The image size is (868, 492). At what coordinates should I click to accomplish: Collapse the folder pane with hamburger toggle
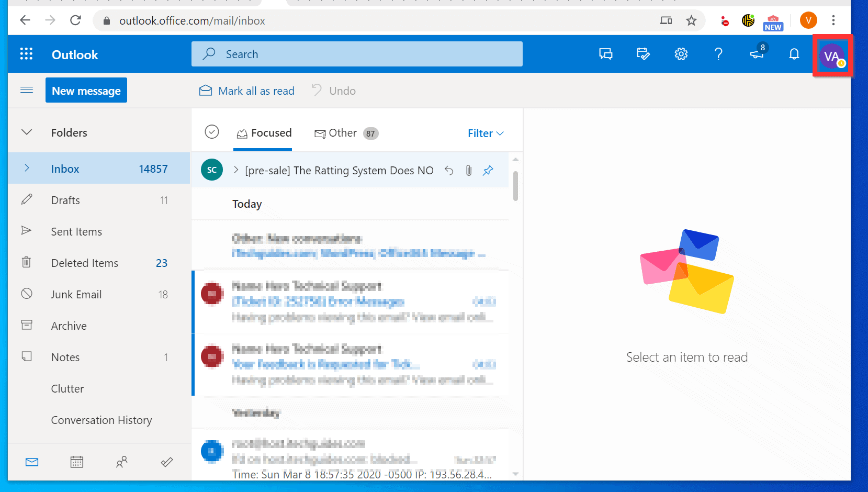coord(27,90)
